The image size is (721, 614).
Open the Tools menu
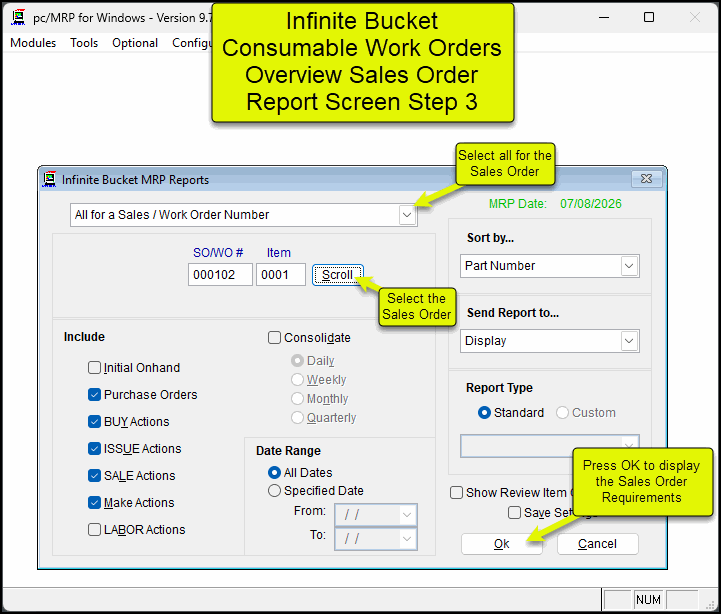(x=84, y=43)
